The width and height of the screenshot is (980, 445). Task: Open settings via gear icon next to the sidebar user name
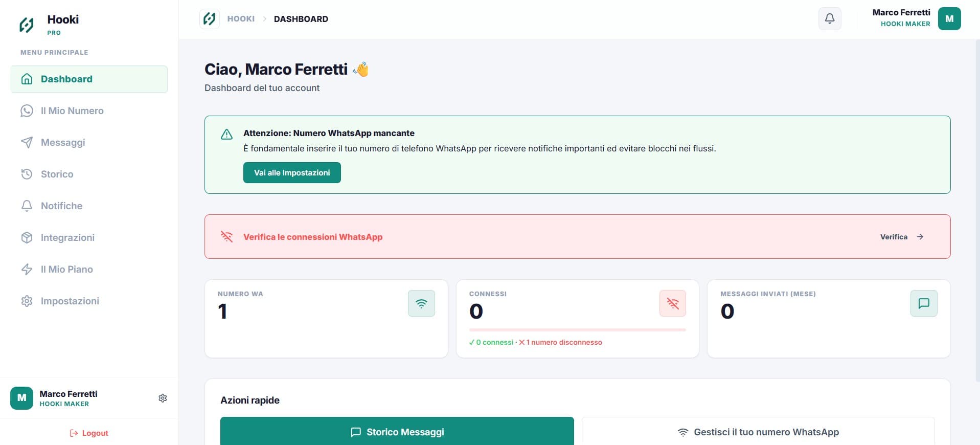(x=163, y=398)
